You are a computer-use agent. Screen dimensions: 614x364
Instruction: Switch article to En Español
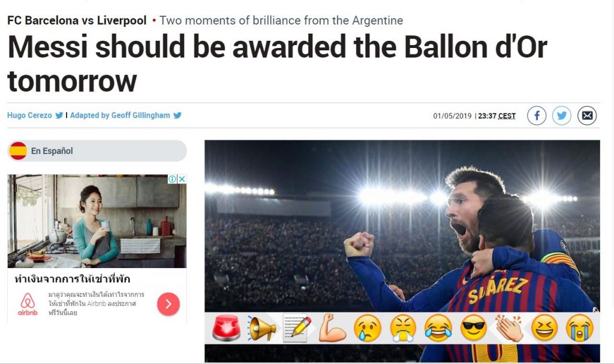pyautogui.click(x=97, y=151)
